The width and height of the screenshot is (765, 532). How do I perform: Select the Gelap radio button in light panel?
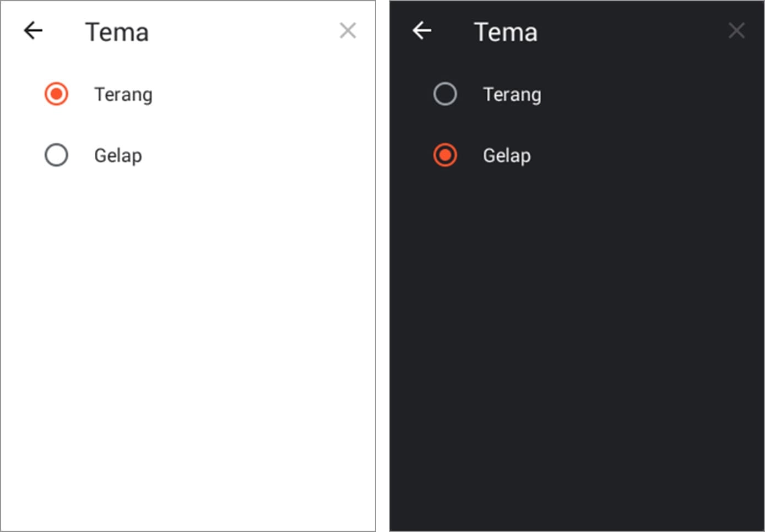56,155
